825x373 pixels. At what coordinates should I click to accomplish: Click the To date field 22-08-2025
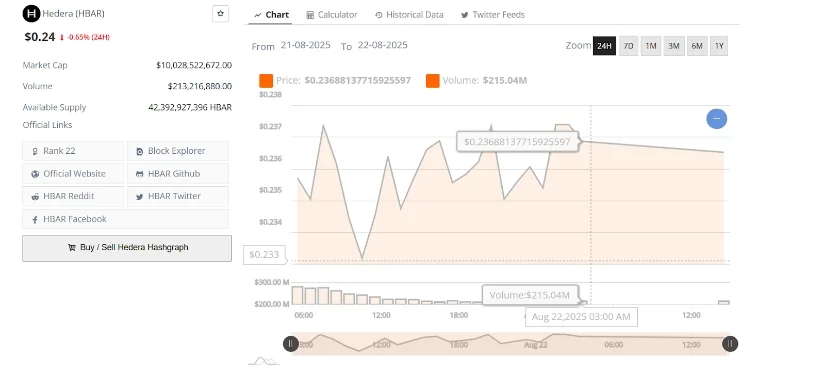383,45
